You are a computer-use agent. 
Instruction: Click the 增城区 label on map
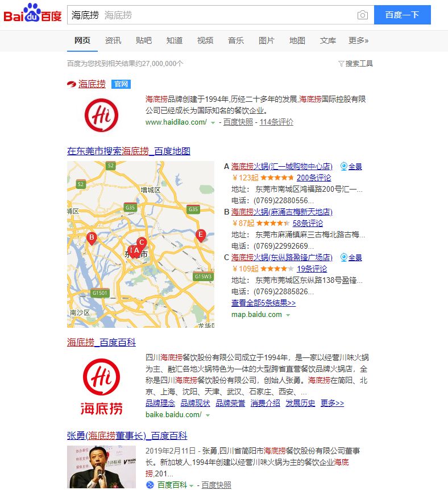tap(151, 190)
